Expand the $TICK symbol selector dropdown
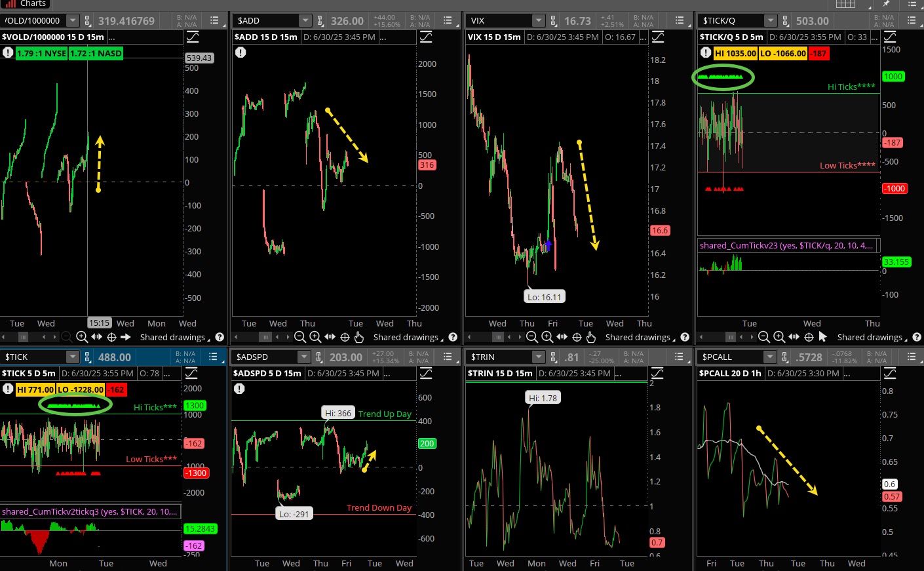The image size is (924, 571). click(x=72, y=357)
